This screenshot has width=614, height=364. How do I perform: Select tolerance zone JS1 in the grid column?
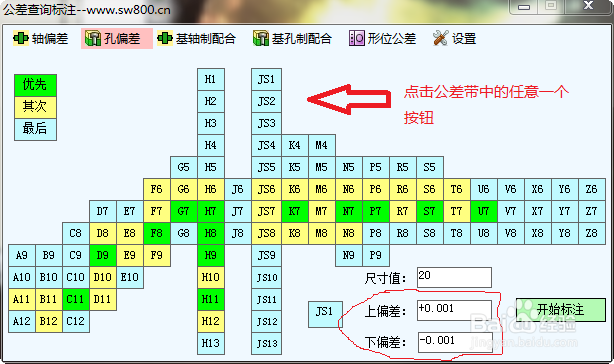click(266, 79)
